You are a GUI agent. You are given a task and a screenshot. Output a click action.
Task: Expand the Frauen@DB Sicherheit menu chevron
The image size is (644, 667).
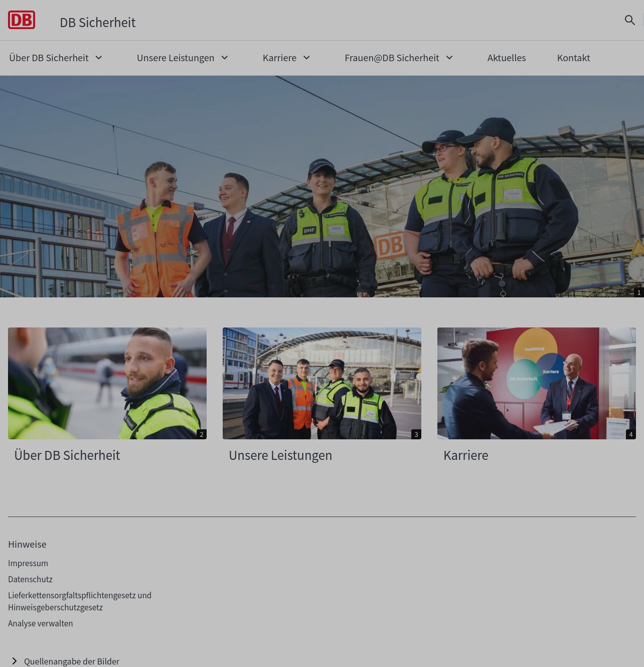(449, 58)
